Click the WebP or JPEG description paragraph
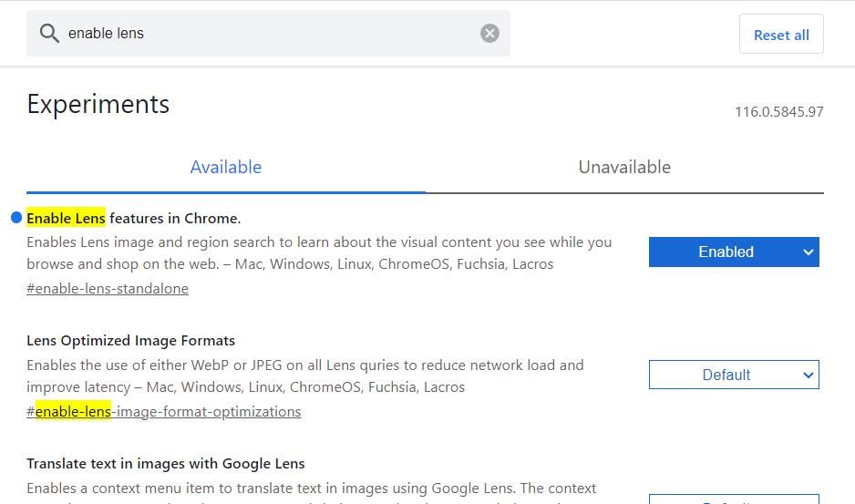This screenshot has height=504, width=855. pyautogui.click(x=304, y=375)
